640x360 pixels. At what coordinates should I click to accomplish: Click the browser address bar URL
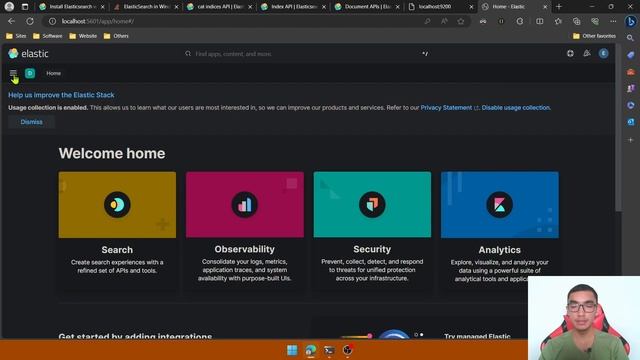[98, 21]
